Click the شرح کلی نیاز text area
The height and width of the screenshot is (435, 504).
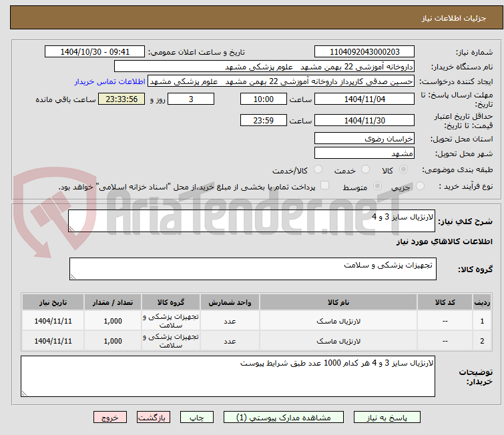(252, 221)
